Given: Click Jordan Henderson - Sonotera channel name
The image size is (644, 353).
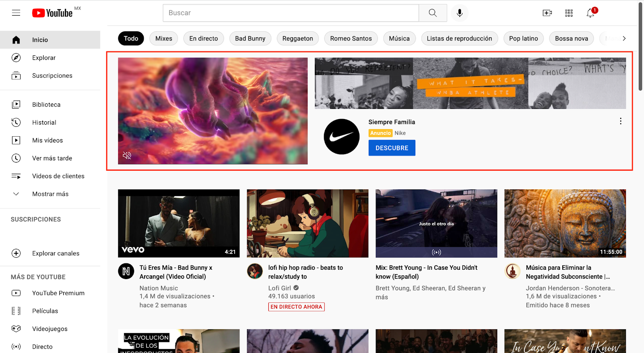Looking at the screenshot, I should coord(570,288).
